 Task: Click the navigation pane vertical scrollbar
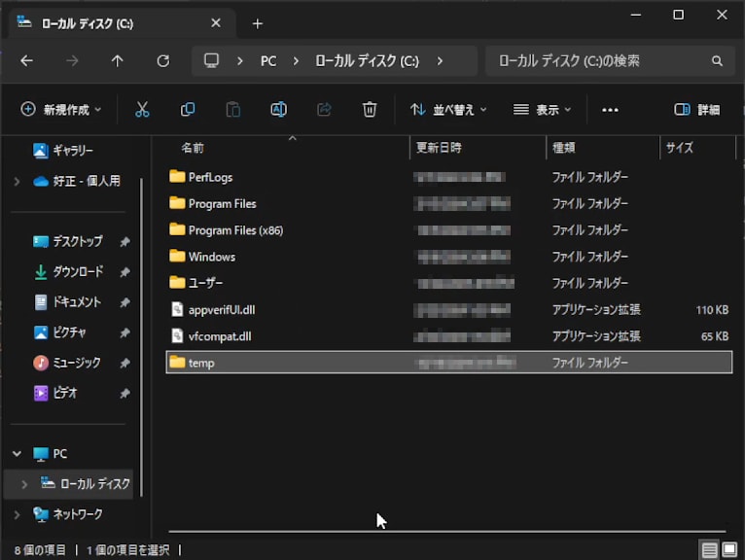(141, 337)
